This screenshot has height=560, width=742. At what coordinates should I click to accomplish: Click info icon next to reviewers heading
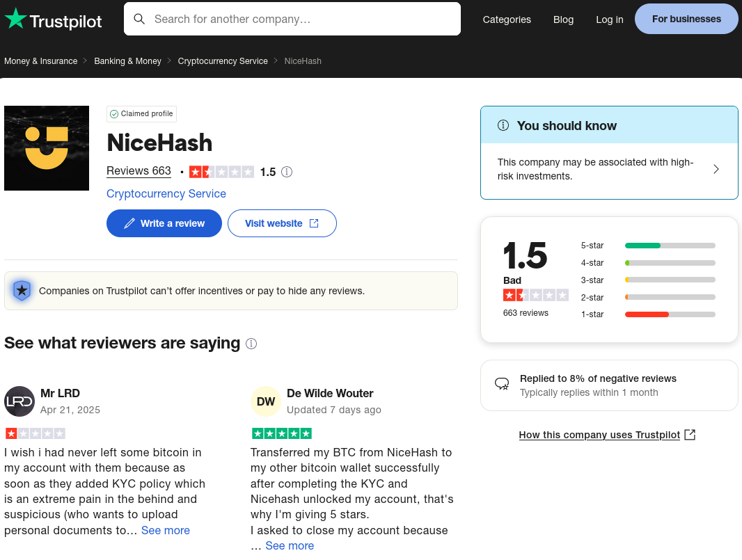tap(251, 344)
